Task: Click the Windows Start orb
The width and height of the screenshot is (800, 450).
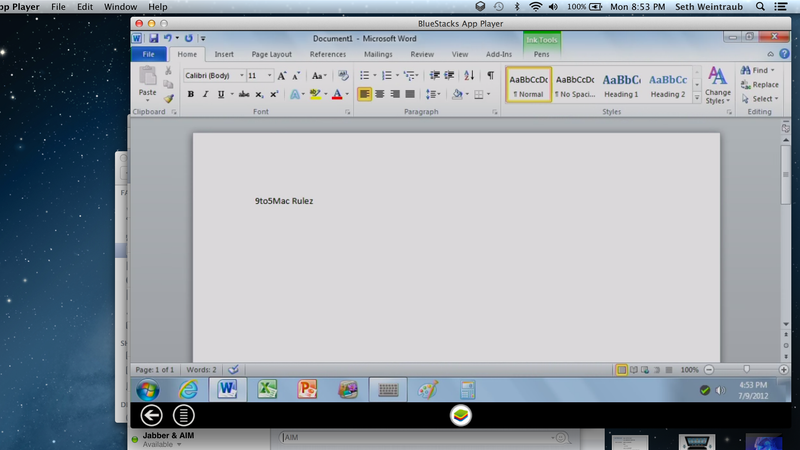Action: click(147, 390)
